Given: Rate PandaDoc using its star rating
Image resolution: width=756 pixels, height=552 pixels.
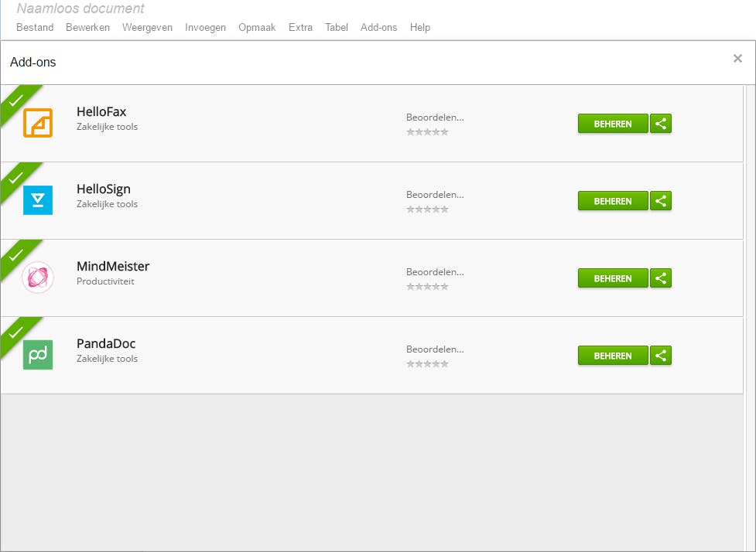Looking at the screenshot, I should click(x=427, y=363).
